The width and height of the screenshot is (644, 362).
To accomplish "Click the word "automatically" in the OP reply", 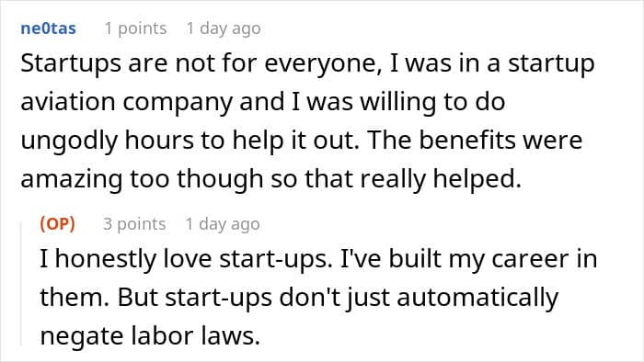I will [477, 298].
